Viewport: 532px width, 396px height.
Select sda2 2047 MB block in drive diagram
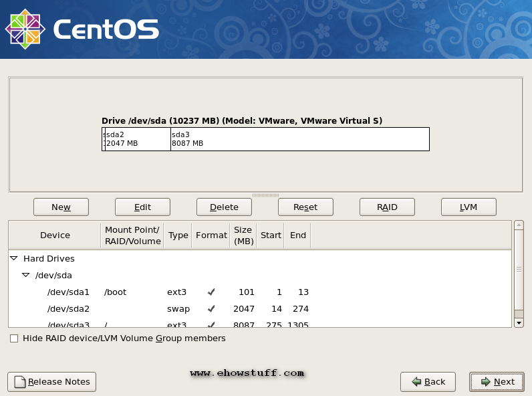tap(138, 139)
